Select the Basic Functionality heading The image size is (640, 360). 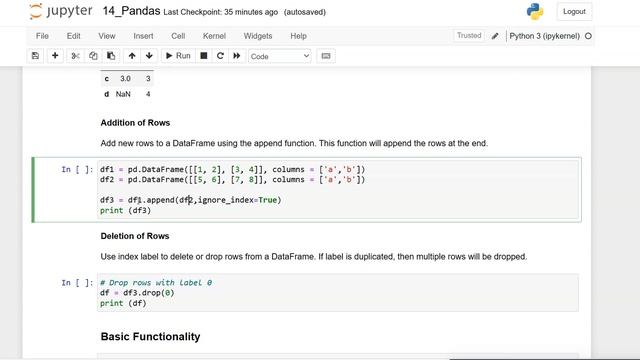coord(150,337)
